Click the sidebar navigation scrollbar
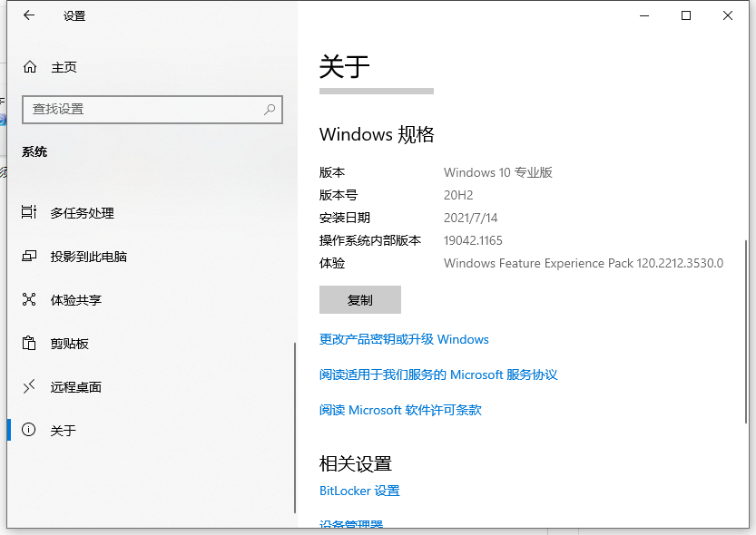The image size is (756, 535). pyautogui.click(x=294, y=426)
